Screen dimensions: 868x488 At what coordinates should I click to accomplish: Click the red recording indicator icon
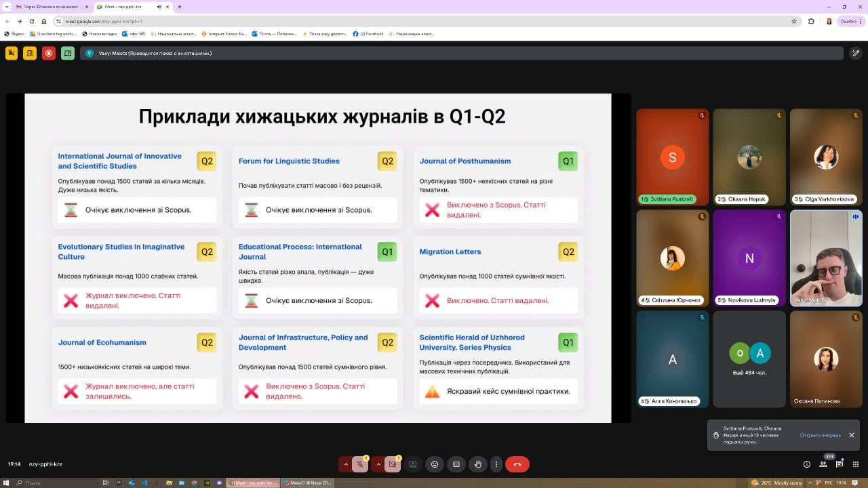(49, 53)
